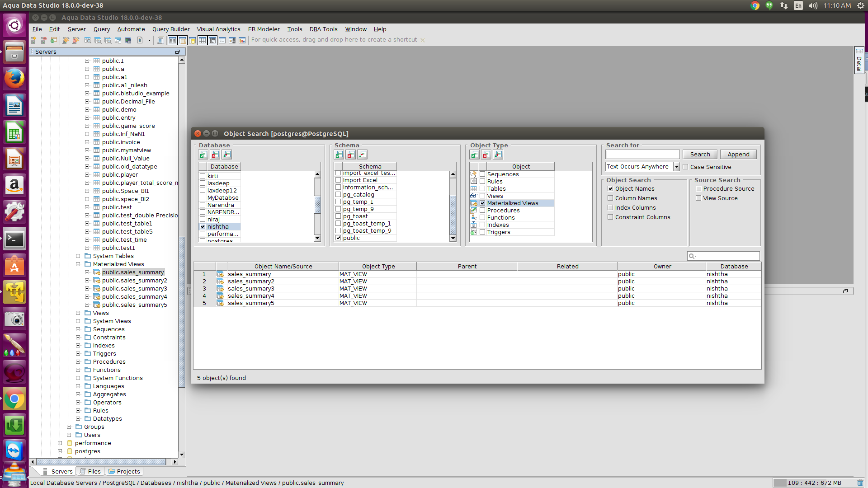
Task: Open the Query Analyzer toolbar icon
Action: coord(88,40)
